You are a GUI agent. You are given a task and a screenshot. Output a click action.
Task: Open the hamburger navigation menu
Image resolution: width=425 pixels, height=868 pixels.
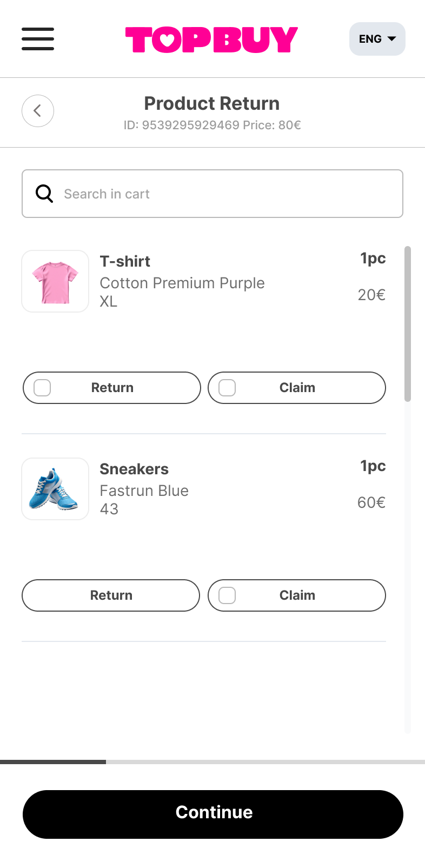tap(37, 39)
